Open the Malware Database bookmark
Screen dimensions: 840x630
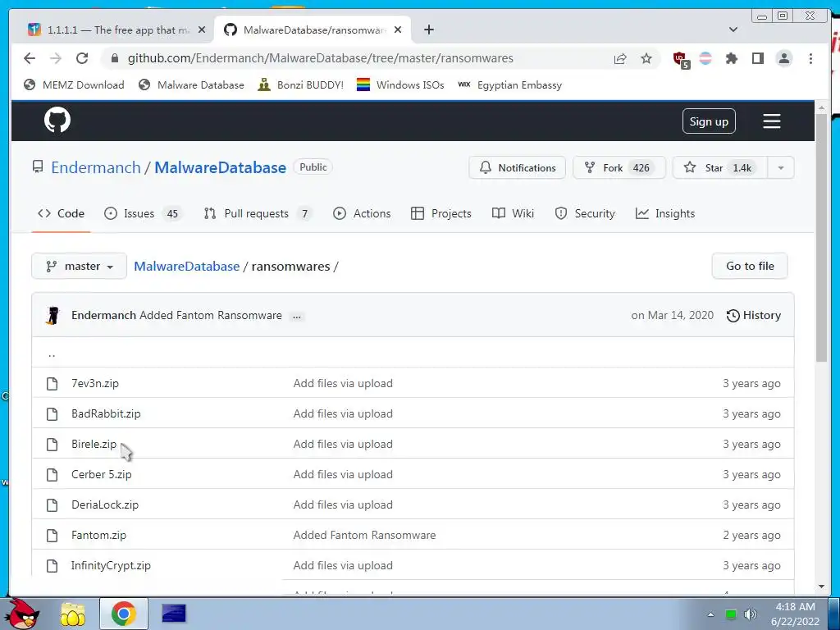(x=191, y=85)
